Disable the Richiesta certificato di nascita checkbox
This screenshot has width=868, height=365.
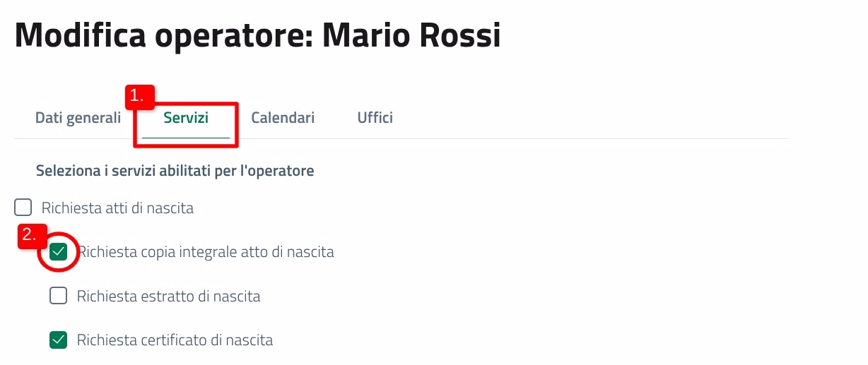coord(58,340)
